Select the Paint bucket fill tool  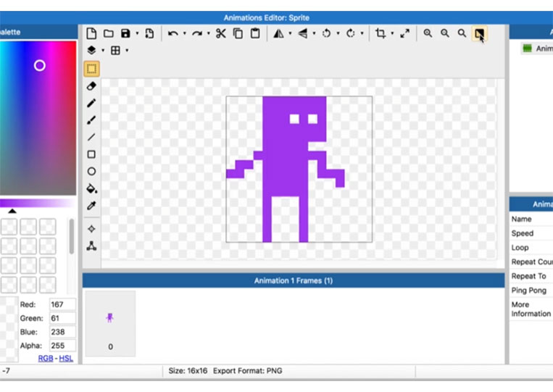pyautogui.click(x=92, y=188)
